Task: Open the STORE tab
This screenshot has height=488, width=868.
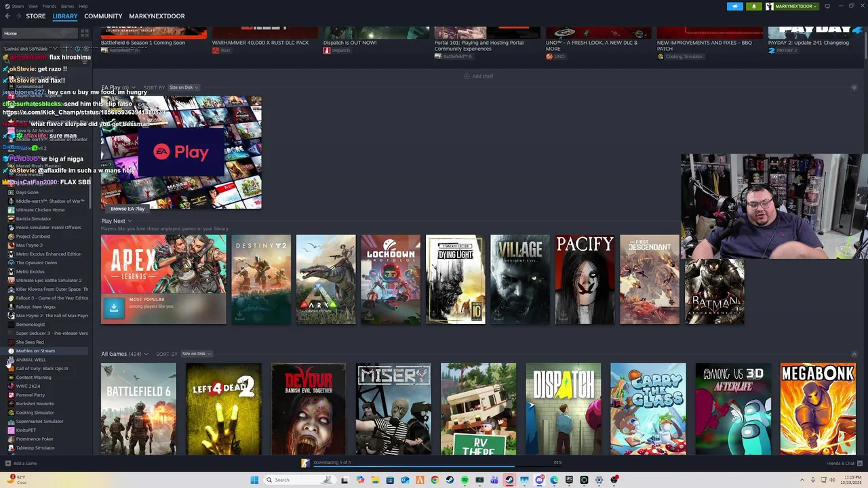Action: click(36, 16)
